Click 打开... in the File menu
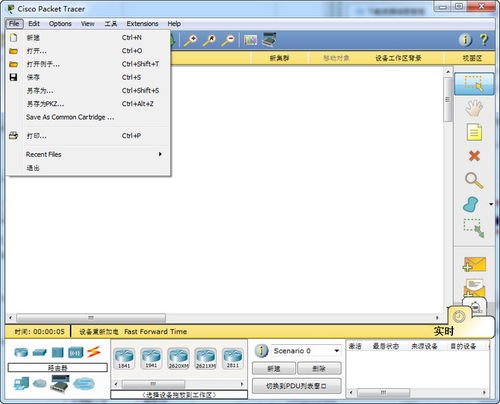This screenshot has width=500, height=404. (88, 51)
